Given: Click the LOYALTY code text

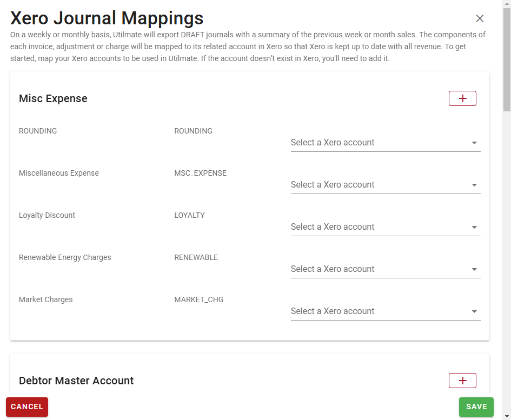Looking at the screenshot, I should tap(190, 215).
